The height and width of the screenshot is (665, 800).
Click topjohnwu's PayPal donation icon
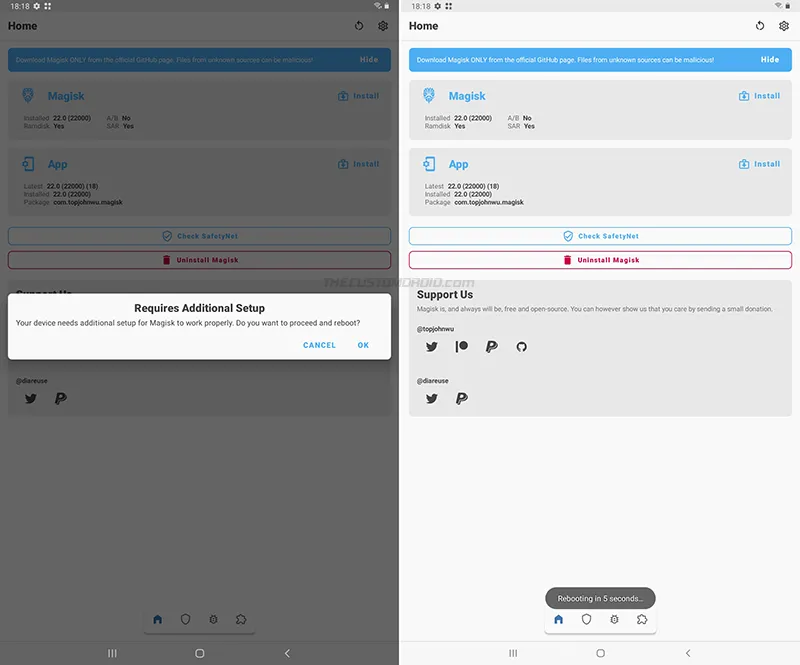[491, 347]
